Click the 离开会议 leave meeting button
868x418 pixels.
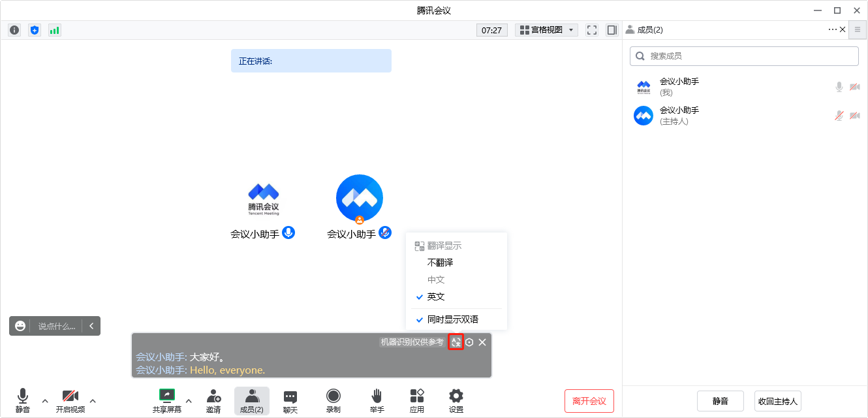click(589, 400)
